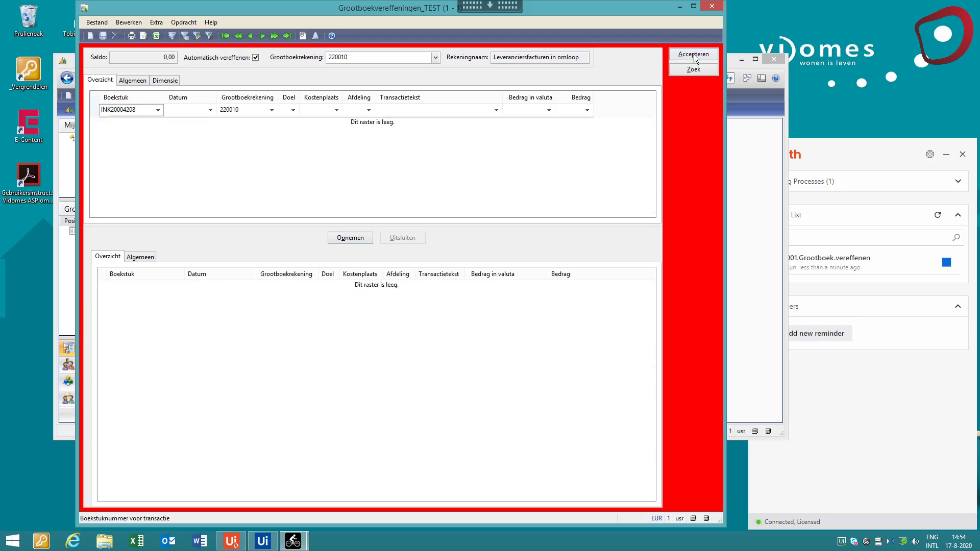980x551 pixels.
Task: Collapse the Processes section chevron
Action: [958, 181]
